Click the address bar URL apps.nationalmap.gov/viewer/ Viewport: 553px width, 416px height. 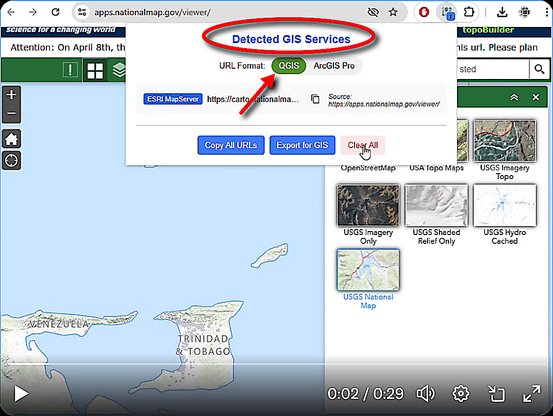[152, 12]
